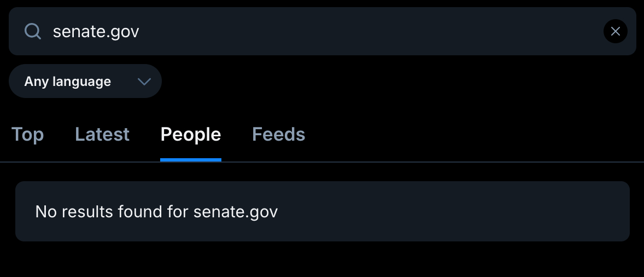Open the Feeds tab
The width and height of the screenshot is (644, 277).
tap(278, 135)
